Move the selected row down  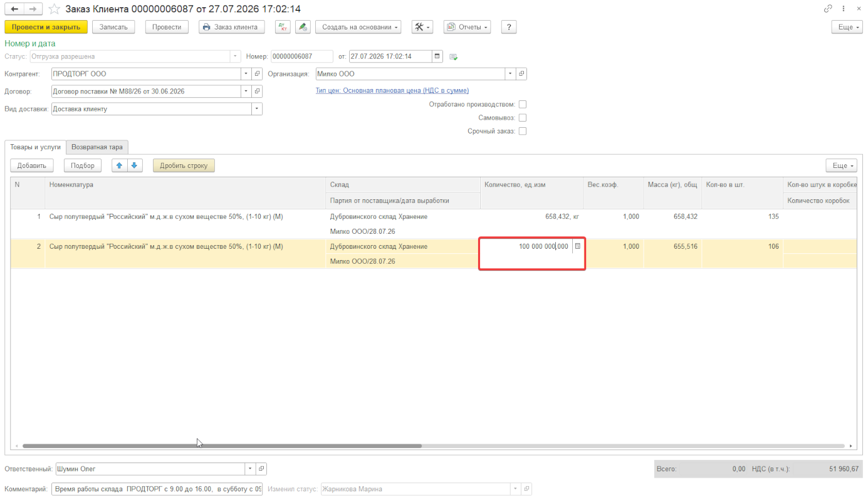point(135,165)
